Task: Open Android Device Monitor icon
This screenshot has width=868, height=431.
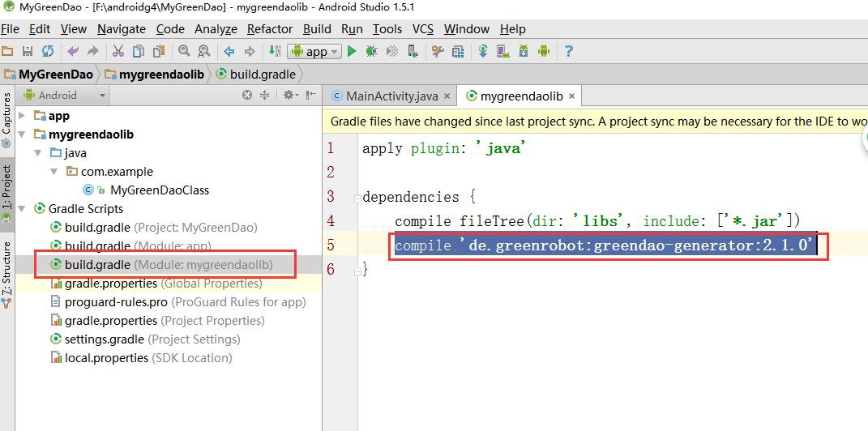Action: point(544,52)
